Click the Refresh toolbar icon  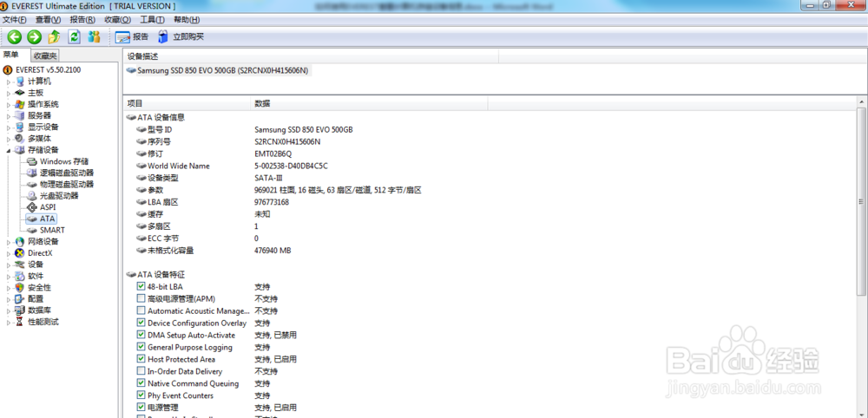(x=74, y=37)
